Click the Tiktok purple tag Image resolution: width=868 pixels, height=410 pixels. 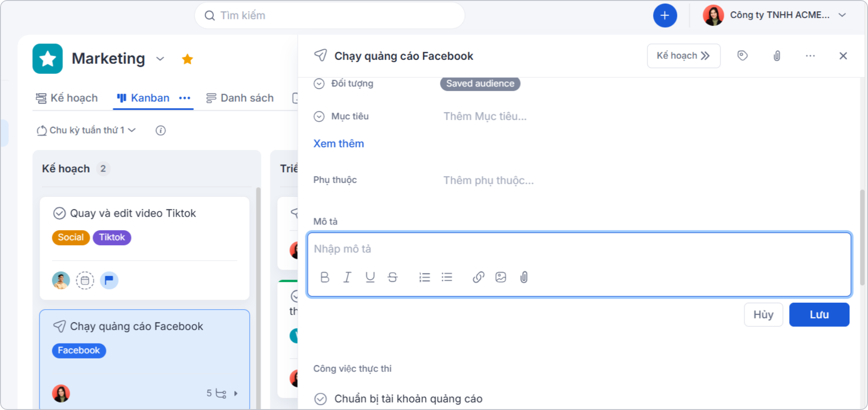(x=112, y=237)
